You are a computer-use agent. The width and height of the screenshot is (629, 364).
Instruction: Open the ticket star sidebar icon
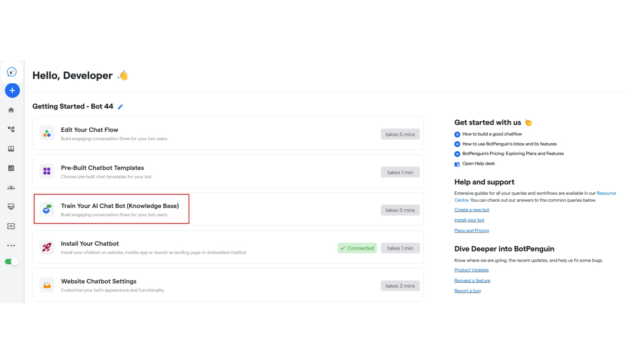click(11, 226)
